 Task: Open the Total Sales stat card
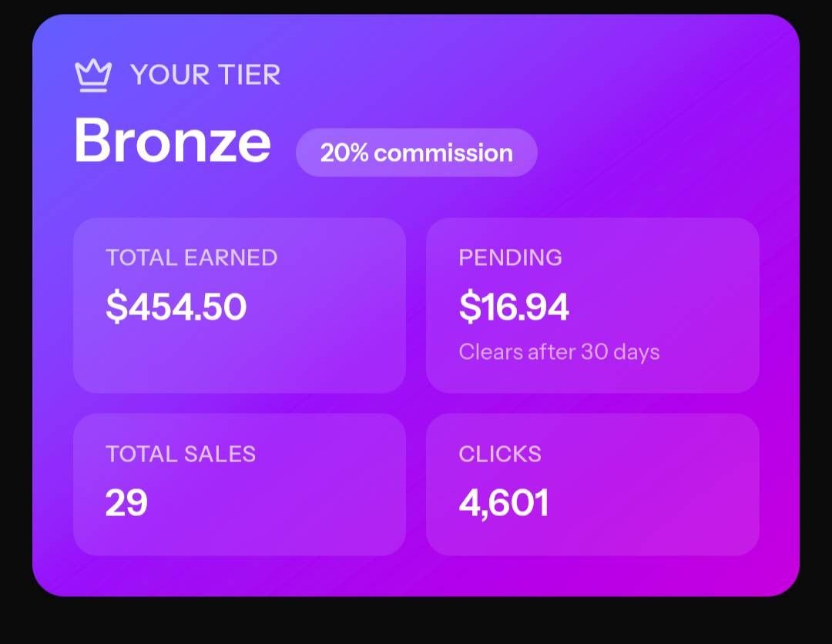(240, 485)
